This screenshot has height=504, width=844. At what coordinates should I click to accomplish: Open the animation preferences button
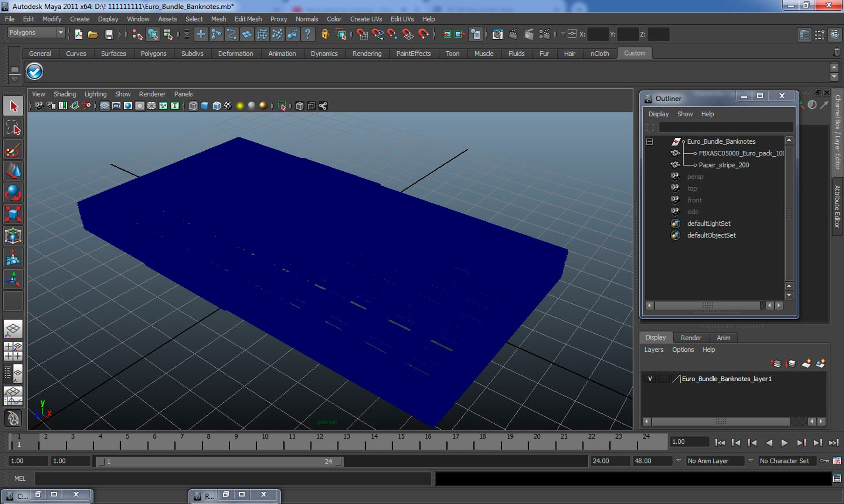tap(837, 461)
